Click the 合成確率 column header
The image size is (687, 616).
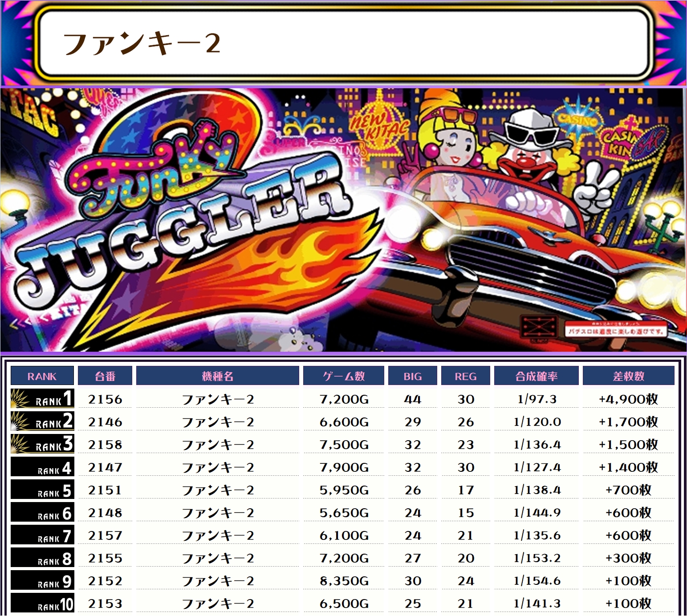pyautogui.click(x=536, y=376)
